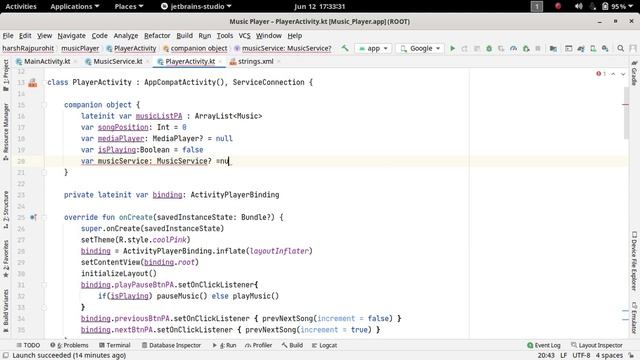Click the Apply Code Changes icon
This screenshot has height=360, width=640.
(x=477, y=48)
